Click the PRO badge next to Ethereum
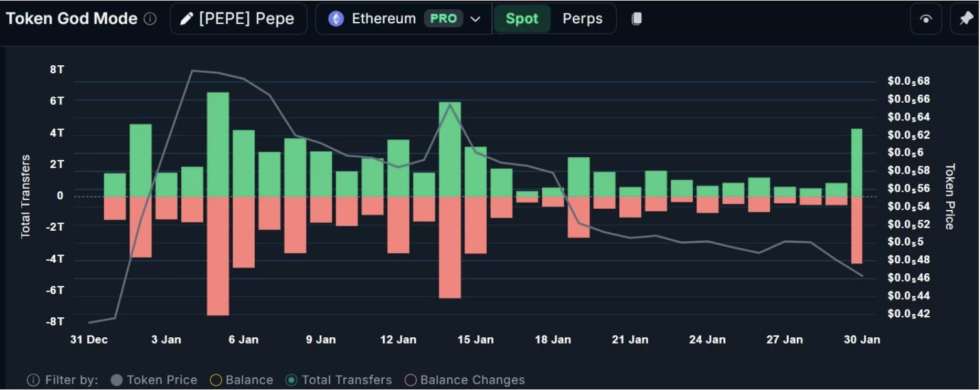This screenshot has height=390, width=980. point(444,19)
